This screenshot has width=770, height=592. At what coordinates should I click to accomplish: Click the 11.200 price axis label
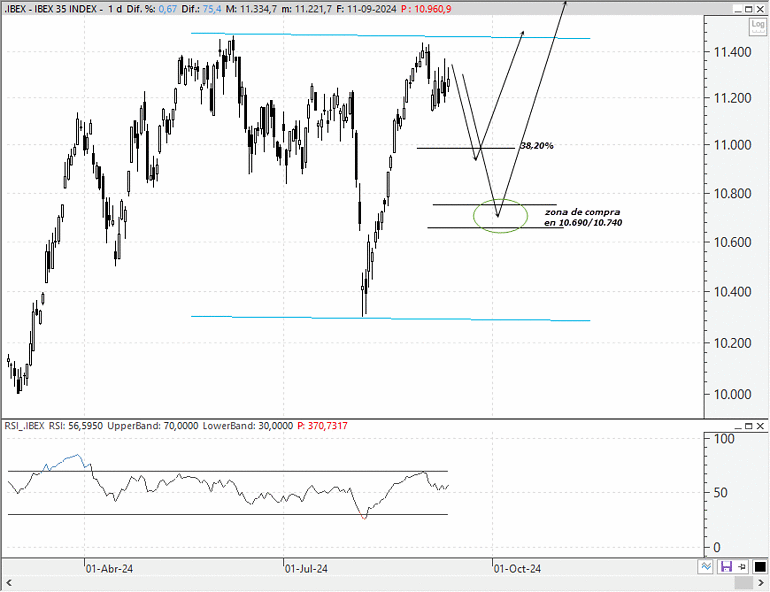(732, 98)
